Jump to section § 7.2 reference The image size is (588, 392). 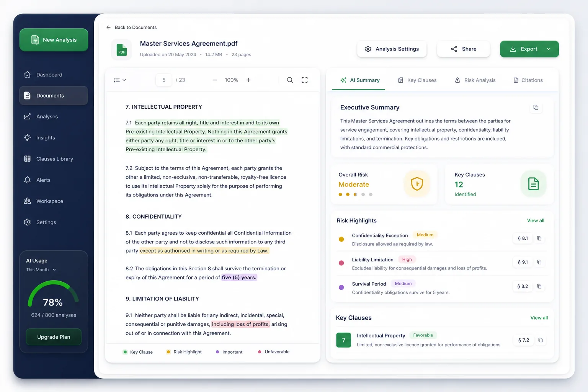pos(524,340)
